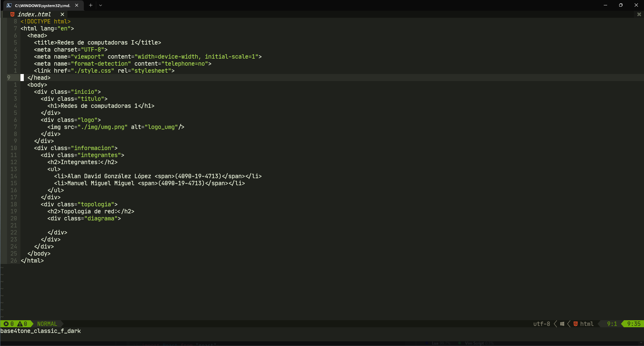Toggle the cursor position indicator showing 9:1

coord(612,324)
